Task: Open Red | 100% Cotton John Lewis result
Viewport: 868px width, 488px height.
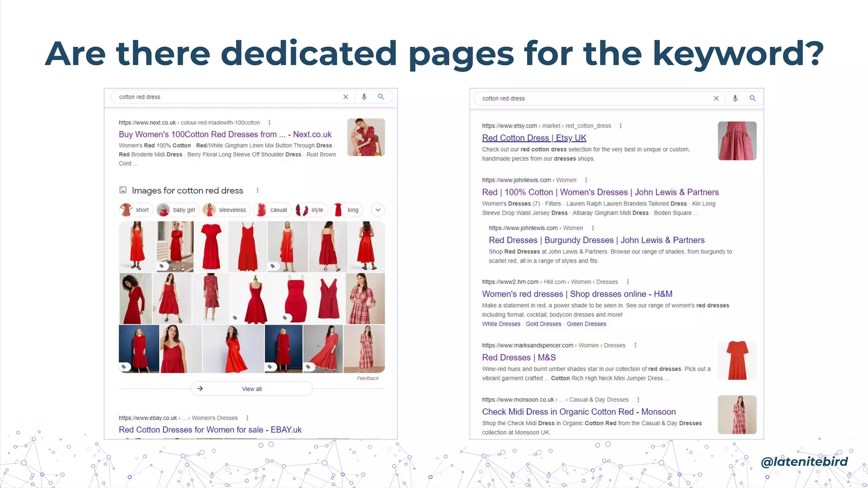Action: tap(600, 192)
